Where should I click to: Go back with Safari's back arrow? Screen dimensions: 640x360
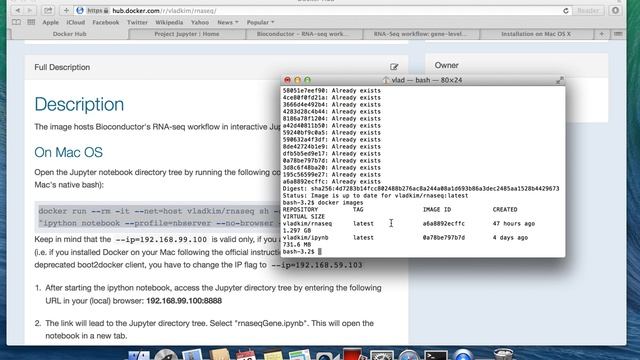pos(18,11)
